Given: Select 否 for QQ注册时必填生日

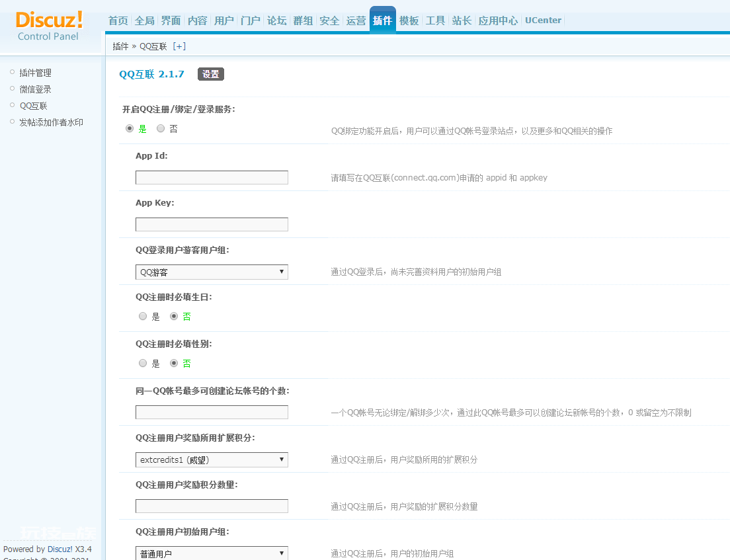Looking at the screenshot, I should click(x=174, y=317).
